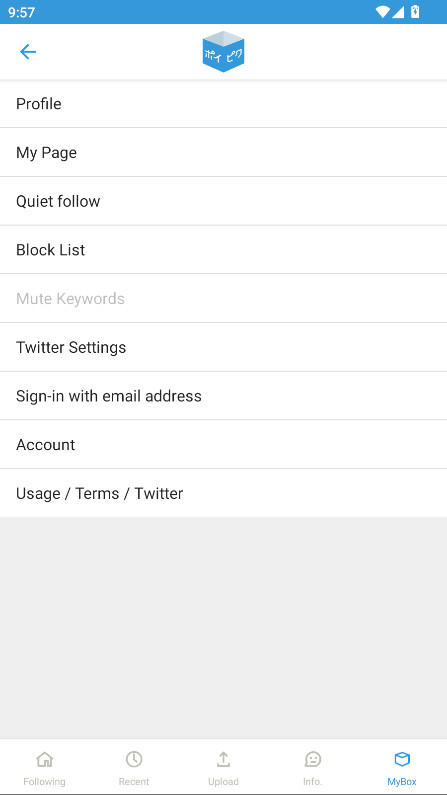Select the greyed Mute Keywords entry
Image resolution: width=447 pixels, height=795 pixels.
point(224,299)
